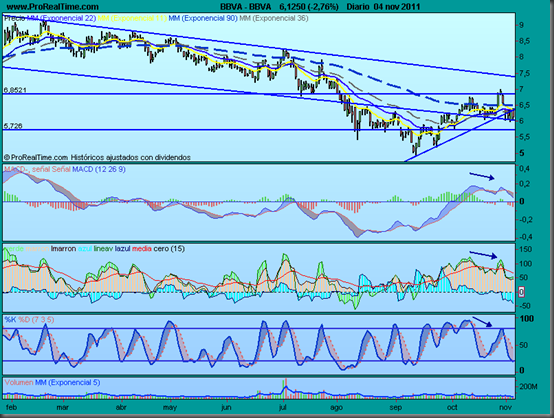Click the azul legend label in cyan
This screenshot has height=418, width=554.
85,249
